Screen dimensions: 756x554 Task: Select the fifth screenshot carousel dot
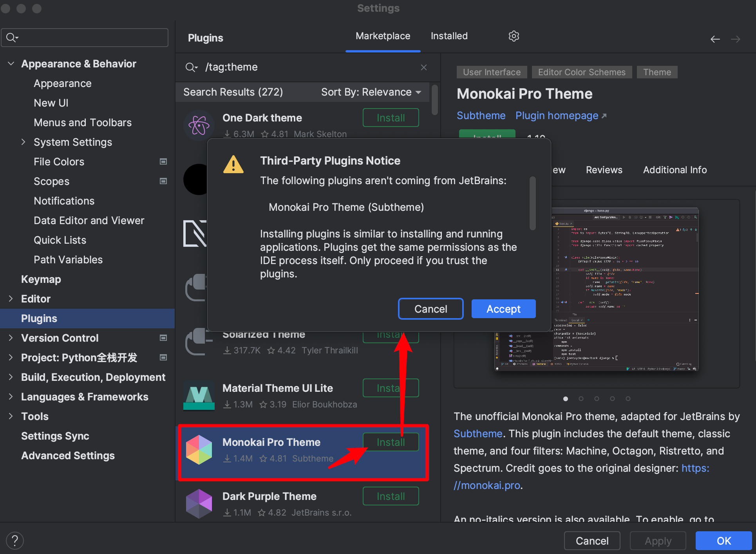coord(628,398)
